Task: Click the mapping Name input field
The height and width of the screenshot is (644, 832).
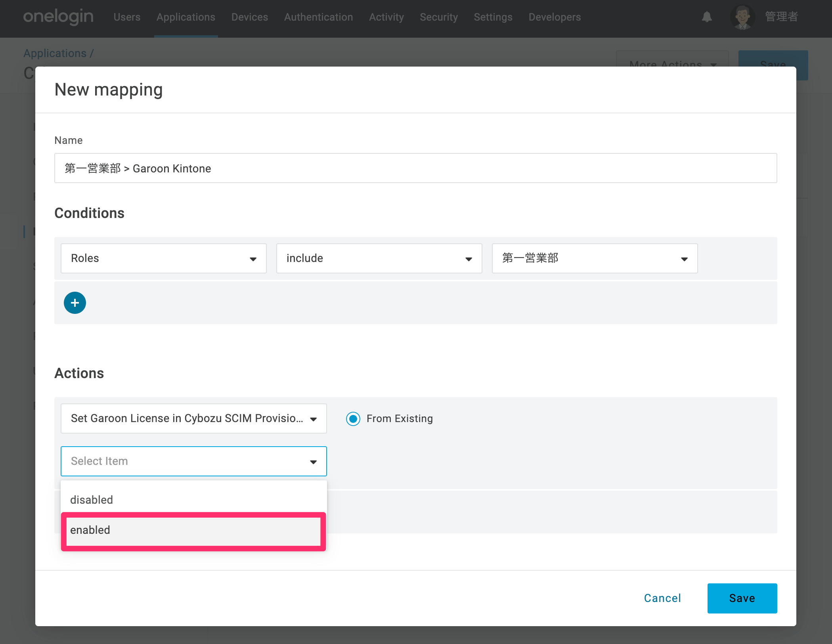Action: pyautogui.click(x=415, y=168)
